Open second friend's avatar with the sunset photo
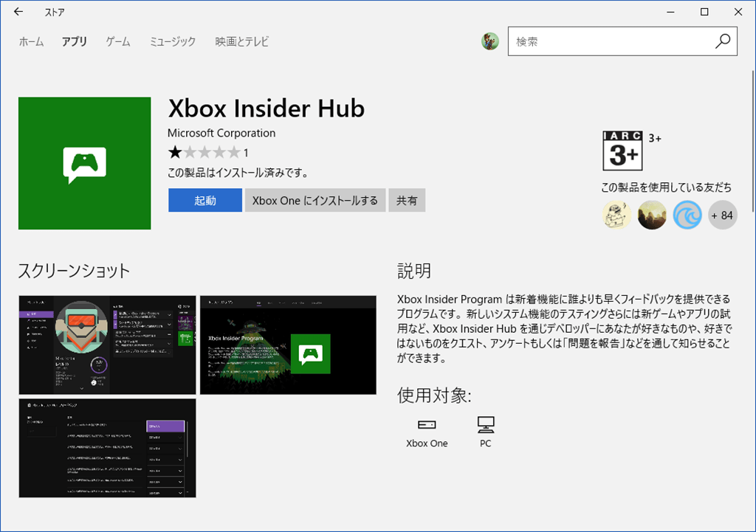Image resolution: width=756 pixels, height=532 pixels. 652,215
